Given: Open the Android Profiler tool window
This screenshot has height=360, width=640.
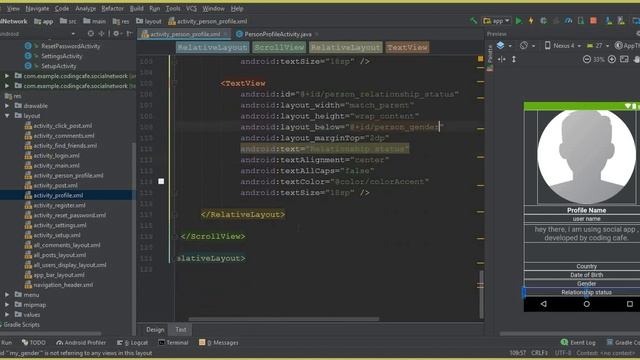Looking at the screenshot, I should [81, 342].
